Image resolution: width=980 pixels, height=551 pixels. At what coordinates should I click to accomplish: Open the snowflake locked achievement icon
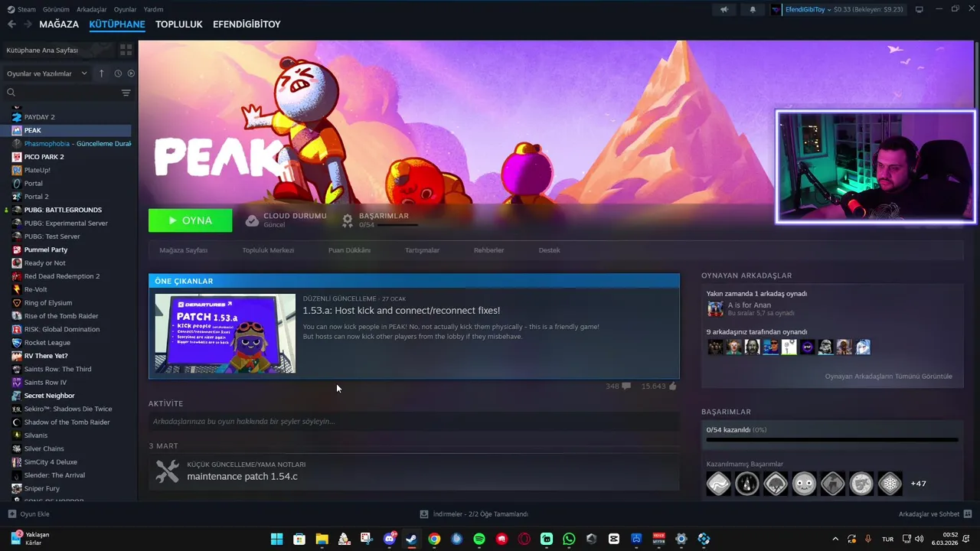pyautogui.click(x=890, y=484)
